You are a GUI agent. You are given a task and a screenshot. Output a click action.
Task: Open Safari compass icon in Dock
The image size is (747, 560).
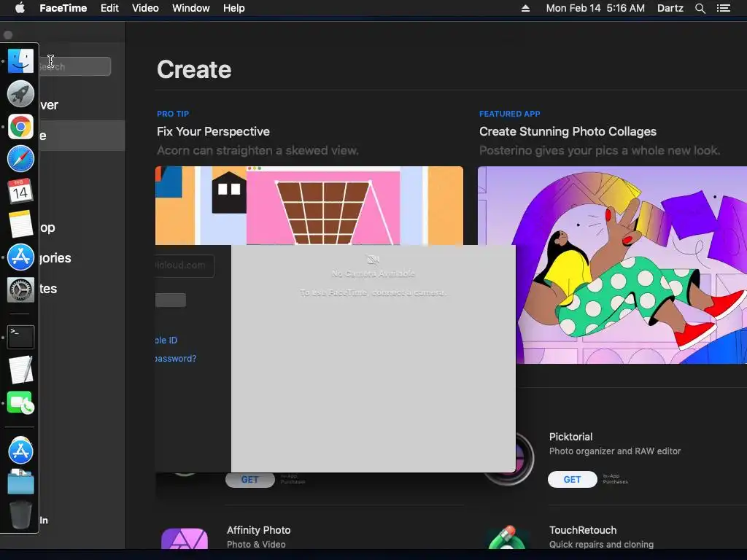pyautogui.click(x=20, y=158)
